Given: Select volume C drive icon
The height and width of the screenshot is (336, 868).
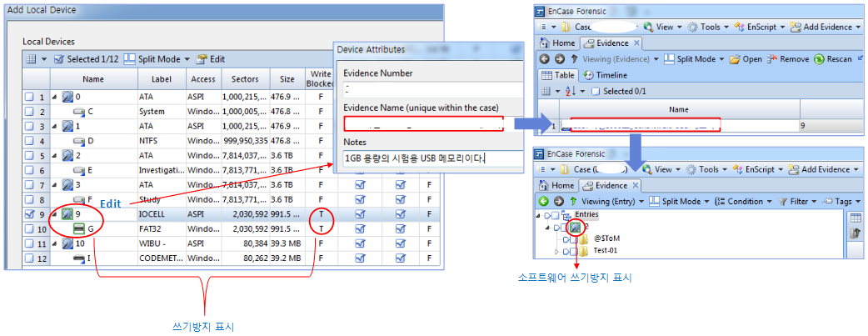Looking at the screenshot, I should click(79, 112).
